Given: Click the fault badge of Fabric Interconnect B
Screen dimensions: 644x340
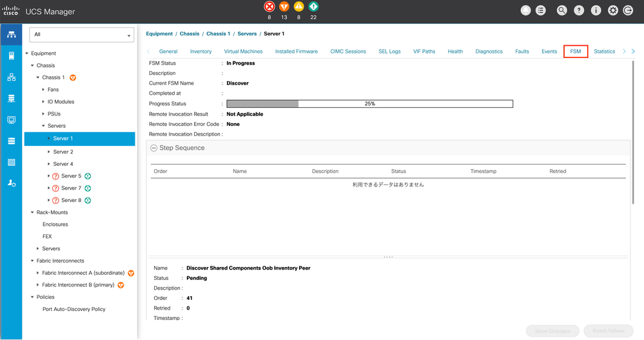Looking at the screenshot, I should pos(121,285).
